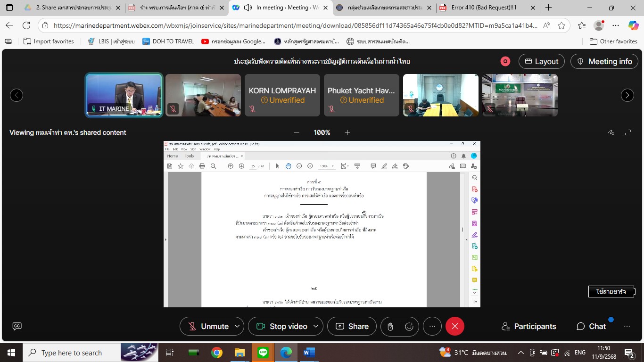
Task: Enter full screen for shared content
Action: (628, 132)
